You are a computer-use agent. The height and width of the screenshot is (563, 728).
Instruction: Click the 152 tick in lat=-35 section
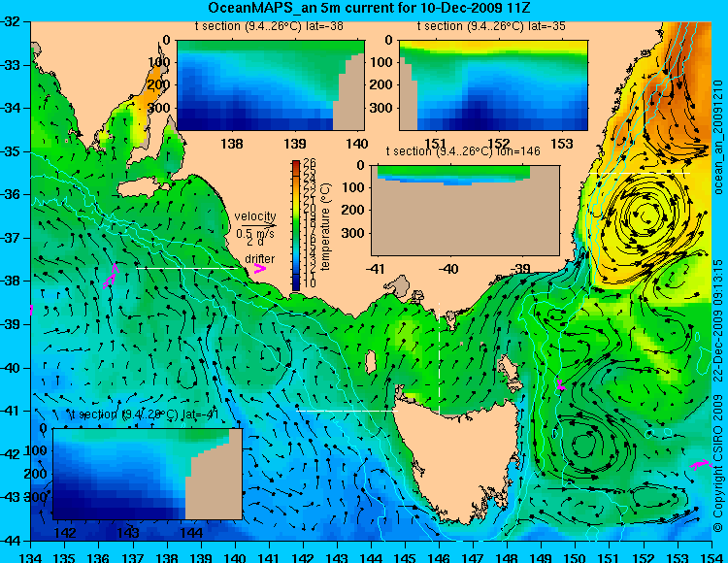(499, 144)
